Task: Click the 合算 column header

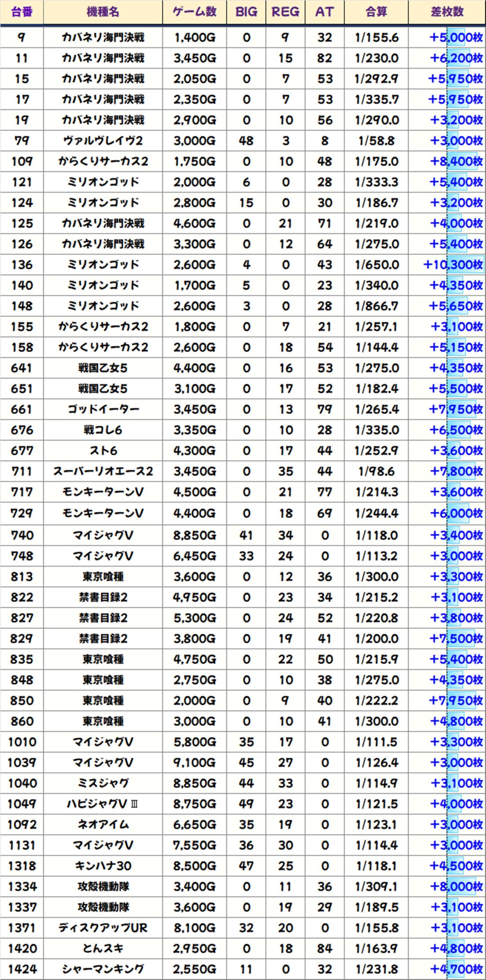Action: [377, 12]
